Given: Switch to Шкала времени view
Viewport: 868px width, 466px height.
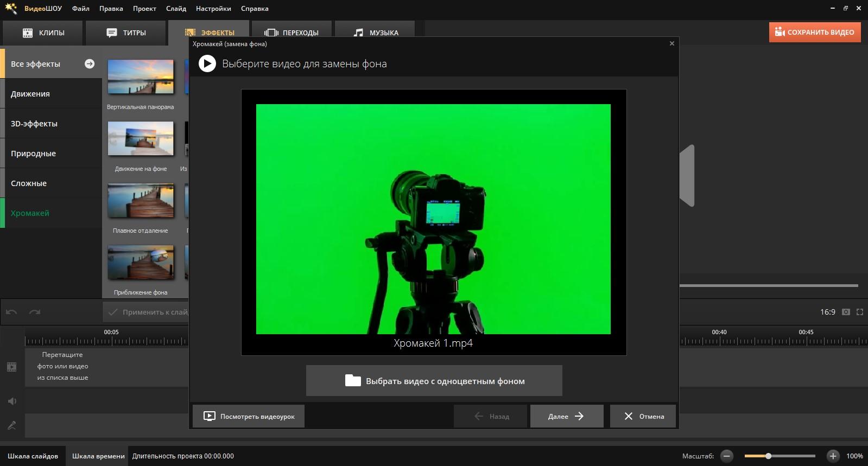Looking at the screenshot, I should (x=98, y=456).
